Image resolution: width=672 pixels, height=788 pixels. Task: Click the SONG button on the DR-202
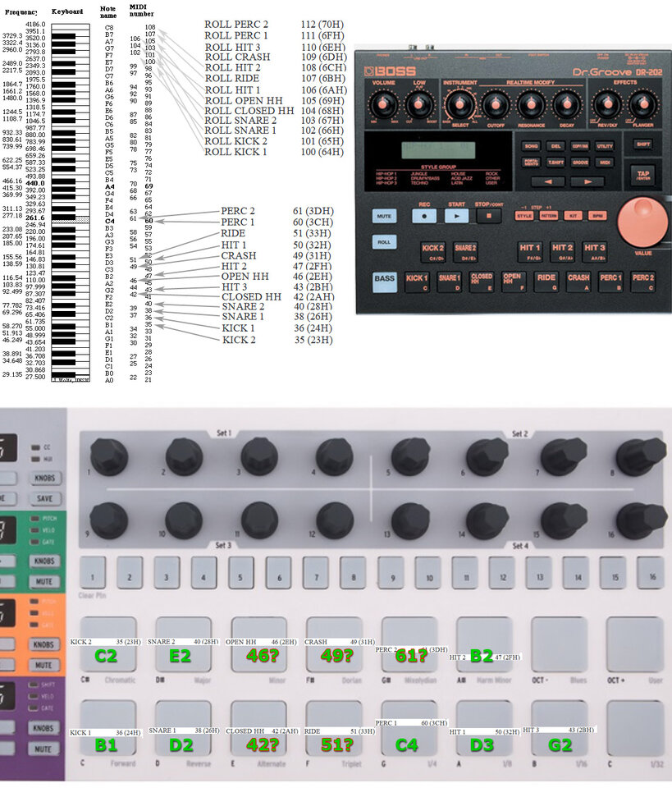click(x=532, y=146)
